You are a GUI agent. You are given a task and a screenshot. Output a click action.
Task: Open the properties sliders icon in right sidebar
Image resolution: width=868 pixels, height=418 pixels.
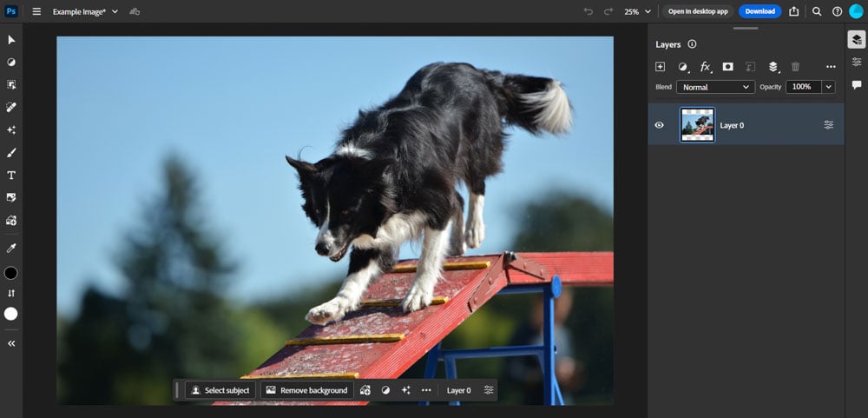[x=857, y=62]
